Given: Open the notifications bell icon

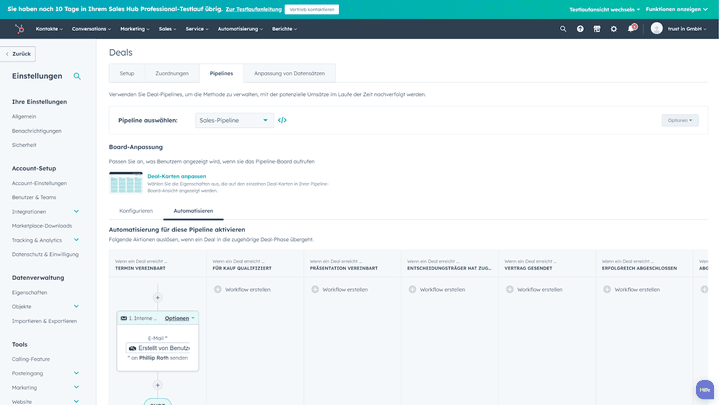Looking at the screenshot, I should point(631,29).
